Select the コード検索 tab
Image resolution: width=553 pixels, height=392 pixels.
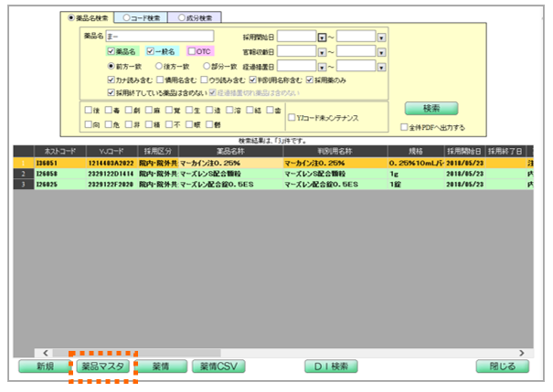144,17
